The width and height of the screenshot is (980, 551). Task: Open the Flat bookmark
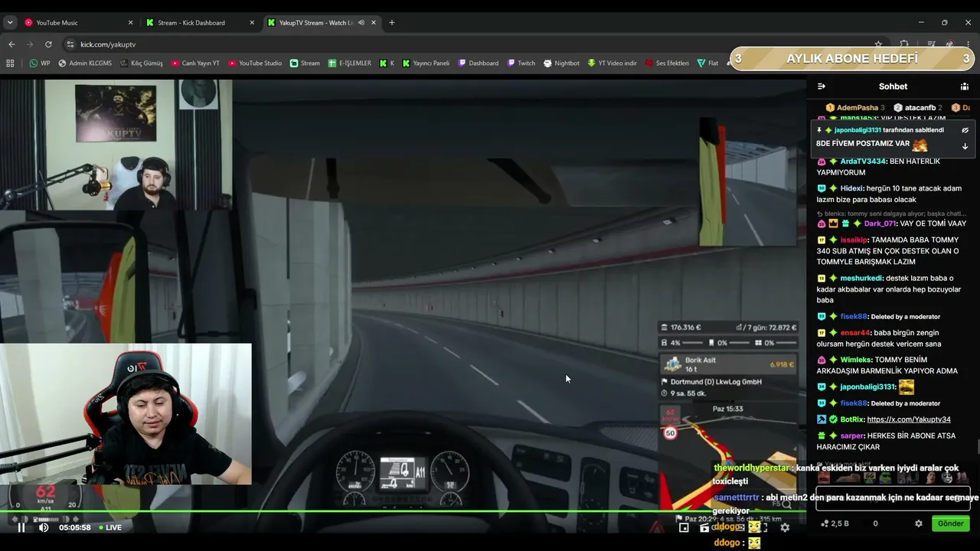click(x=707, y=64)
